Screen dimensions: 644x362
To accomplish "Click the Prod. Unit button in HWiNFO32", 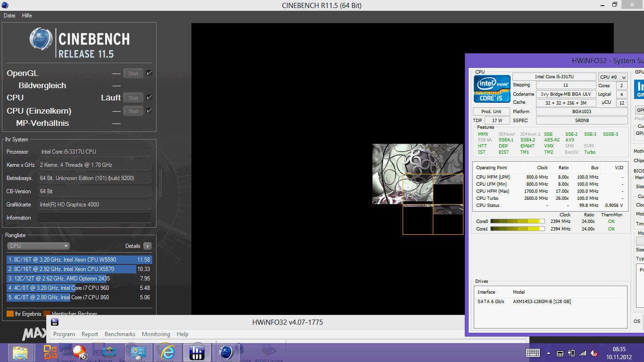I will click(x=491, y=112).
